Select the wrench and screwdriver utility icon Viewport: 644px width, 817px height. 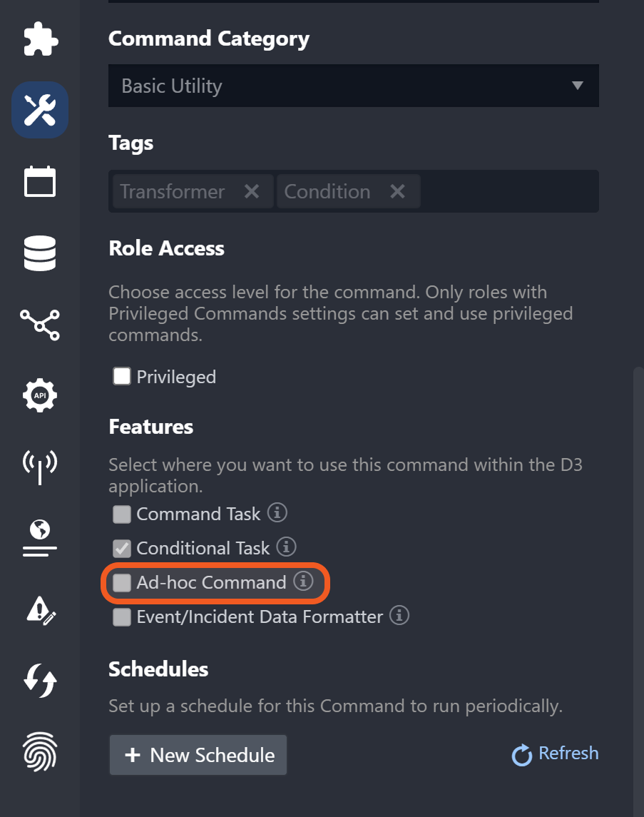click(x=40, y=110)
